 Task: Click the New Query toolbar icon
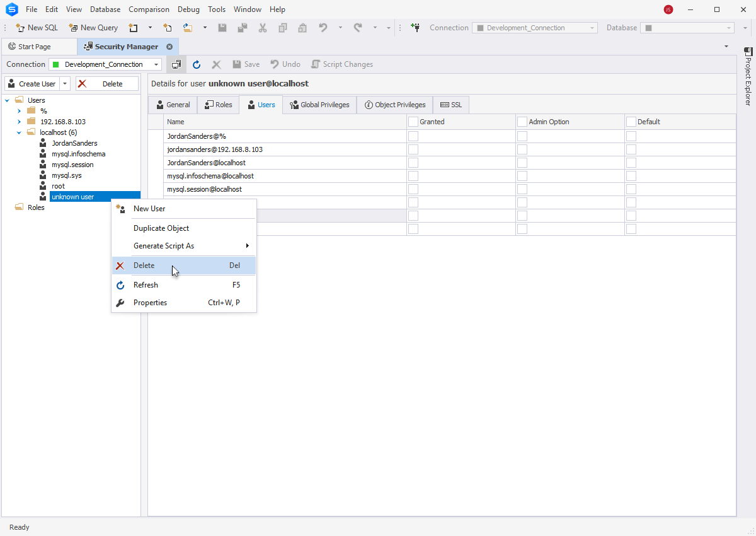pos(73,28)
